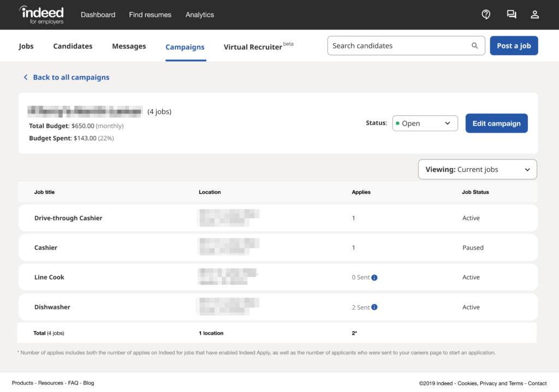559x392 pixels.
Task: Go back to all campaigns
Action: 70,77
